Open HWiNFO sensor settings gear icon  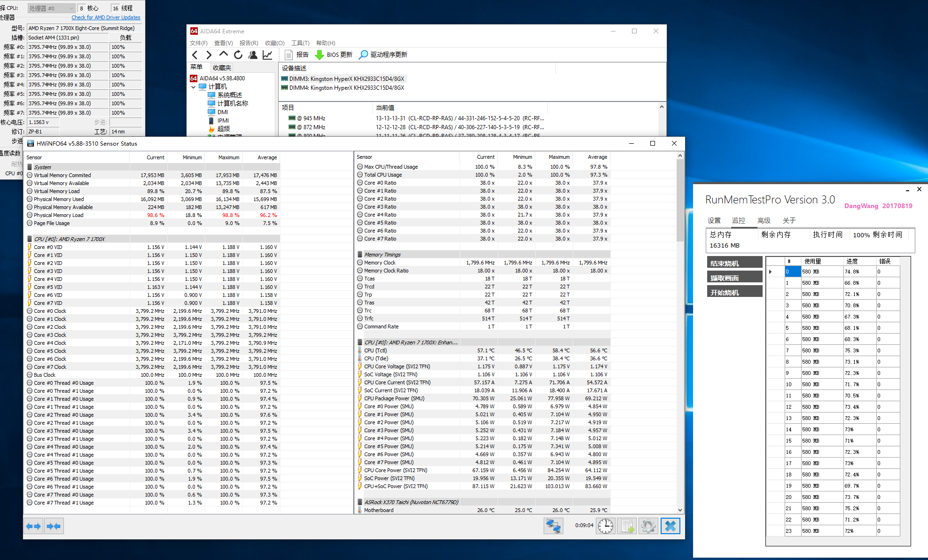(x=648, y=526)
